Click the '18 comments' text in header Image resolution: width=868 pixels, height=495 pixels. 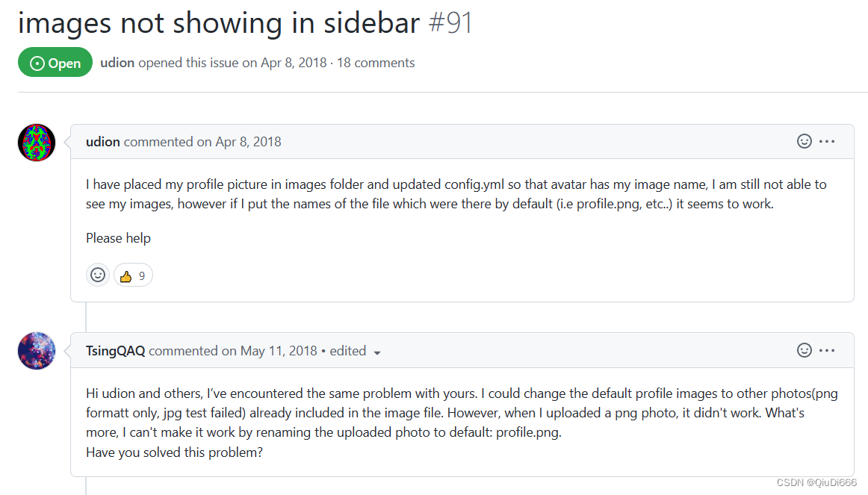pyautogui.click(x=376, y=63)
